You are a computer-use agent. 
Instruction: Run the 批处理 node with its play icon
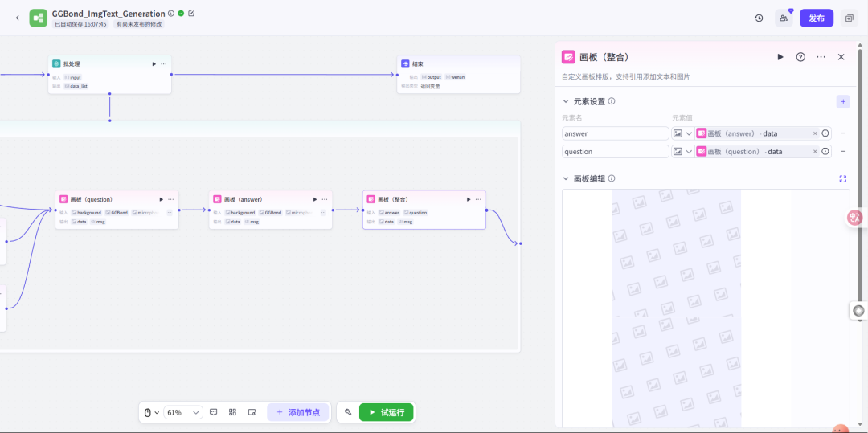point(154,64)
